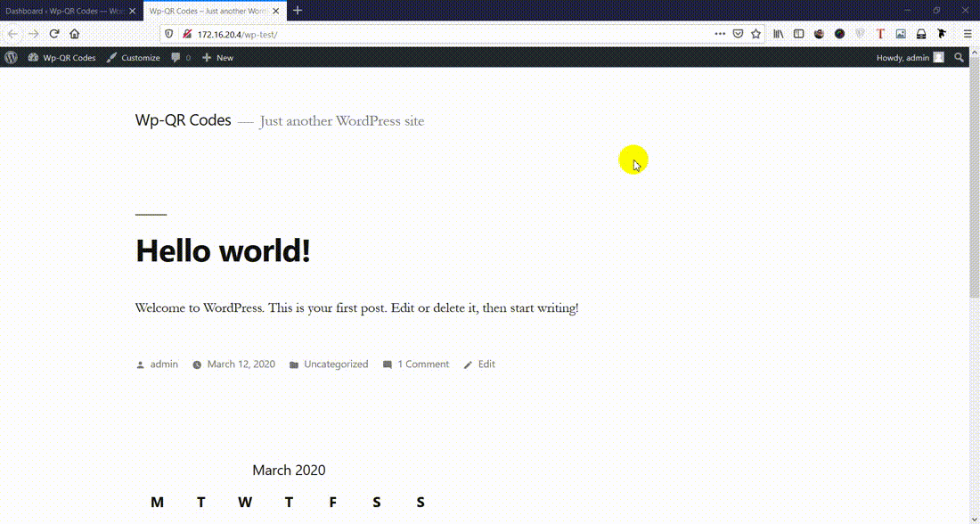The image size is (980, 524).
Task: Save page to Pocket
Action: coord(738,34)
